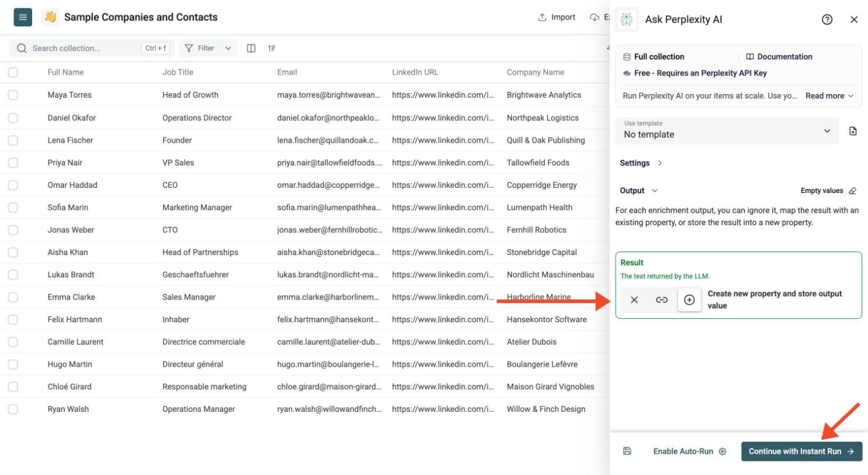Click into the Search collection field

pos(91,48)
